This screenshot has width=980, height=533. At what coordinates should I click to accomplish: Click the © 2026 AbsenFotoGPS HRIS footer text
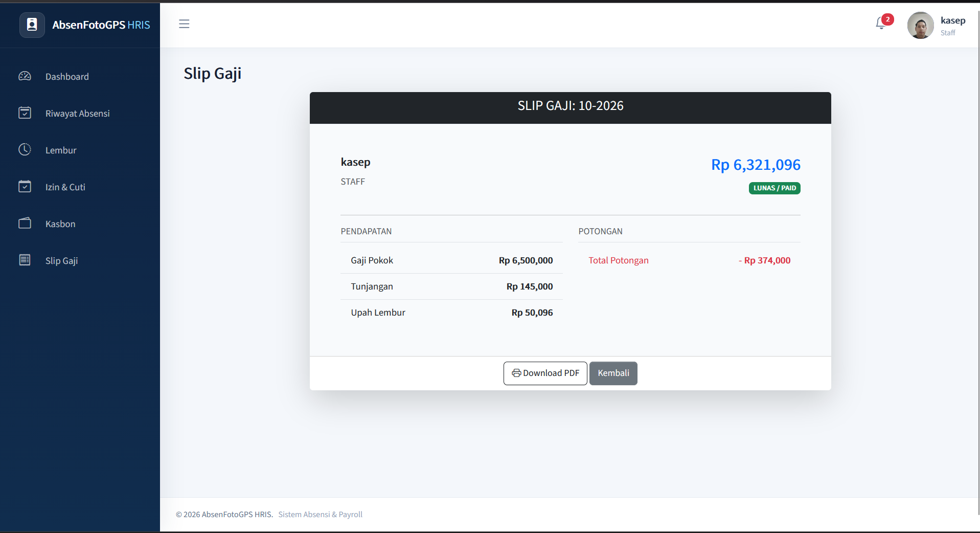(224, 515)
